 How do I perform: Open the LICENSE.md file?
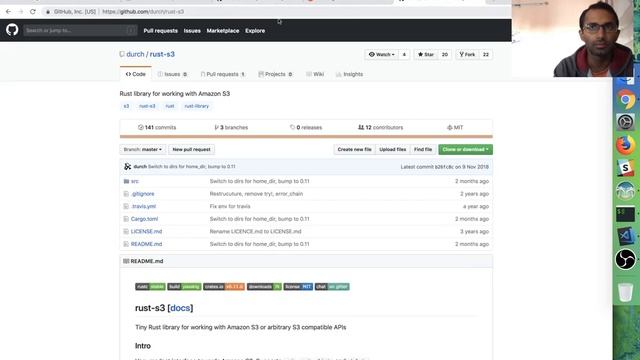coord(146,231)
